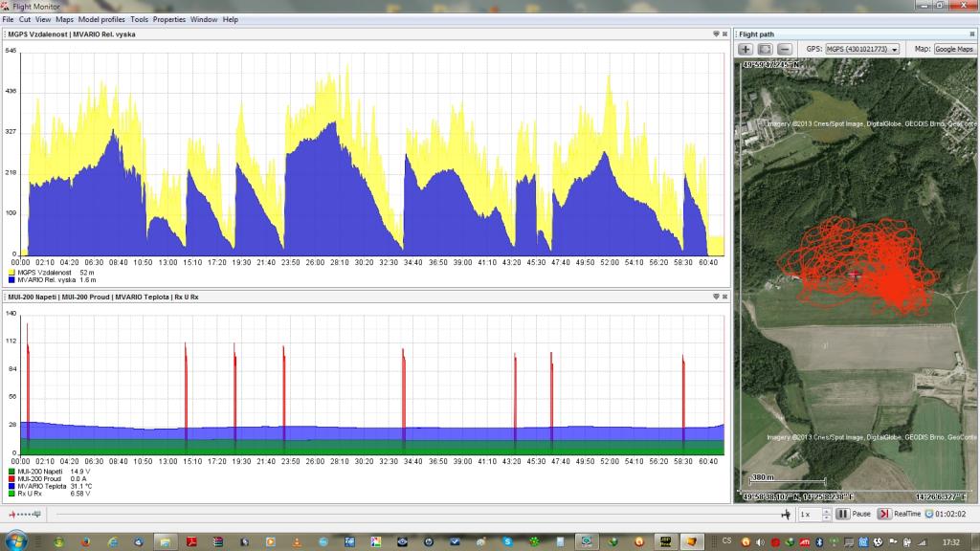The image size is (980, 551).
Task: Click the lower chart panel maximize icon
Action: [x=724, y=298]
